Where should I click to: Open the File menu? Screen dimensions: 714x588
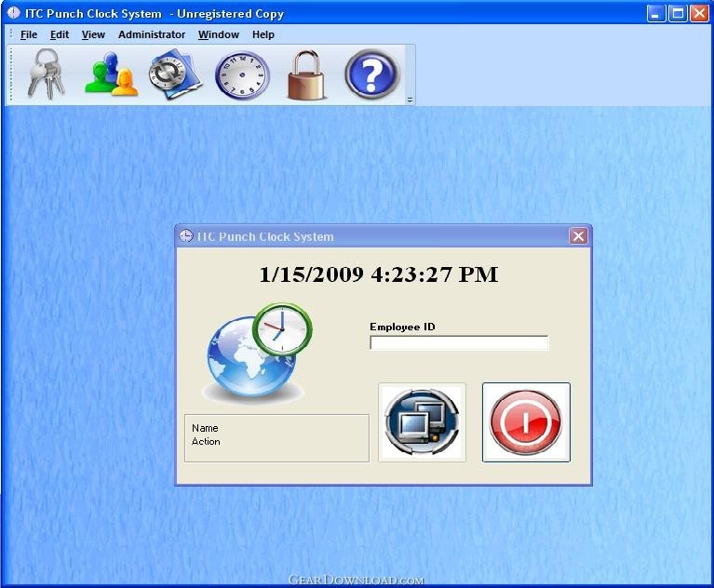[29, 34]
